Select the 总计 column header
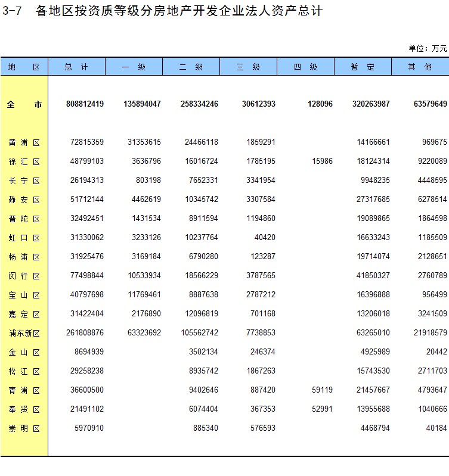Viewport: 449px width, 476px height. click(x=76, y=67)
